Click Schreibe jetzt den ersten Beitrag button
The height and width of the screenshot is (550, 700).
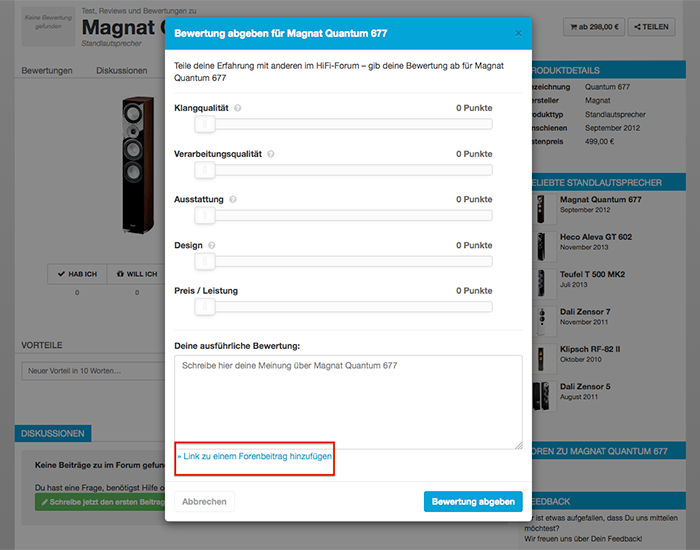point(100,502)
